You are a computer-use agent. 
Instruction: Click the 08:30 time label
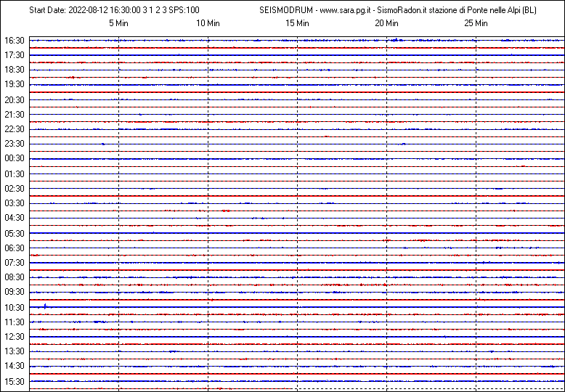tap(15, 277)
